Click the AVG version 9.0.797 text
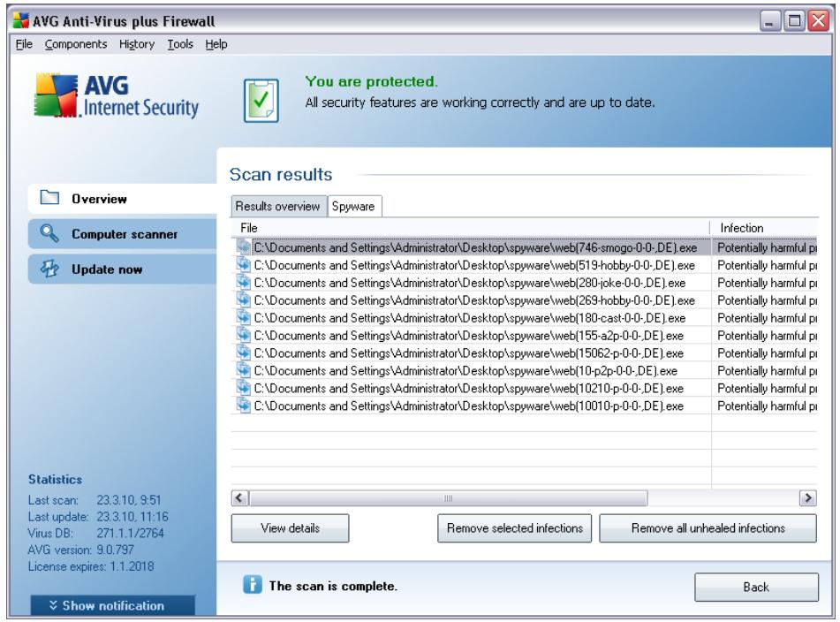 point(81,550)
